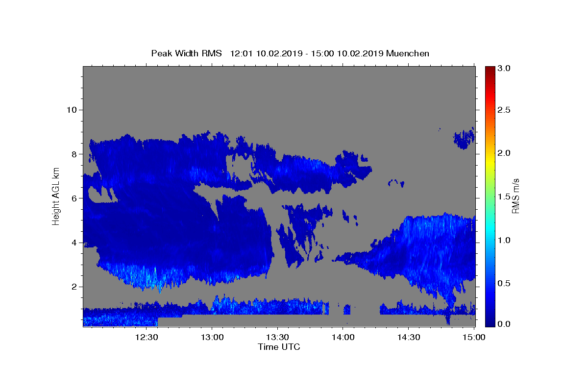This screenshot has width=588, height=392.
Task: Click the 12:30 time tick label
Action: [x=147, y=338]
